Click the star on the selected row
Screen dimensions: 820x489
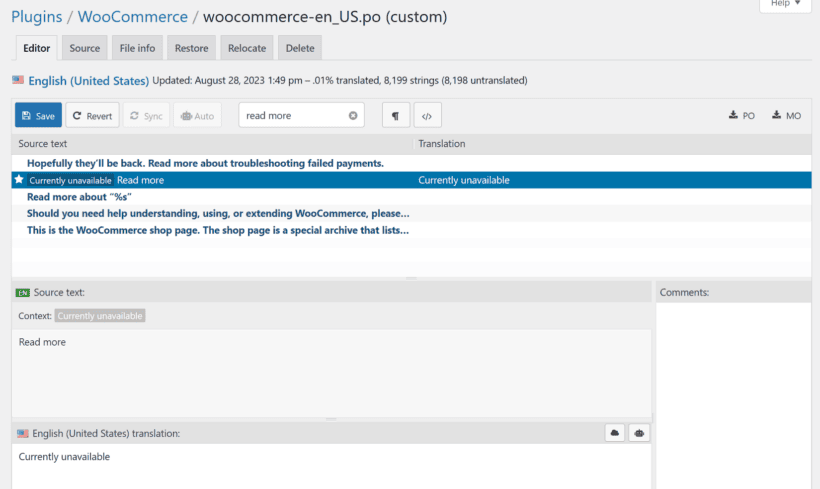(x=18, y=180)
